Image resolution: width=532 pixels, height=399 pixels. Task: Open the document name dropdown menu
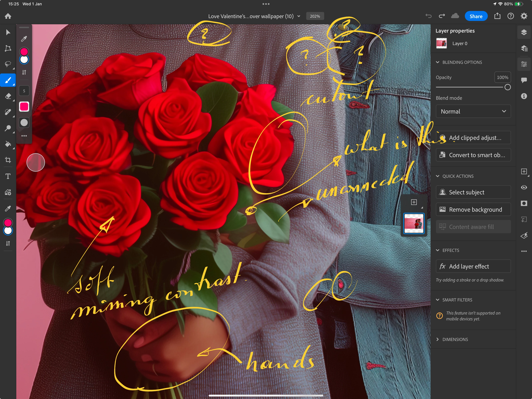(x=299, y=16)
